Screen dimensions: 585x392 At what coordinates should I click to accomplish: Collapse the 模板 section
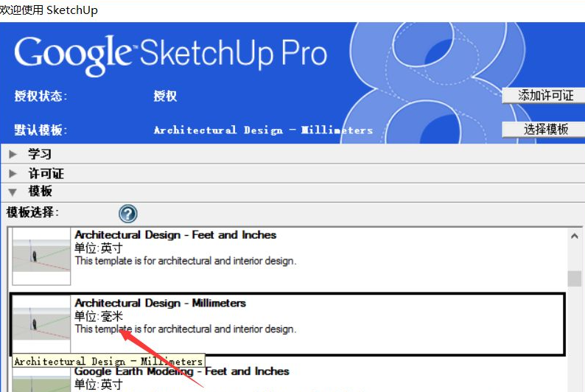[x=13, y=192]
